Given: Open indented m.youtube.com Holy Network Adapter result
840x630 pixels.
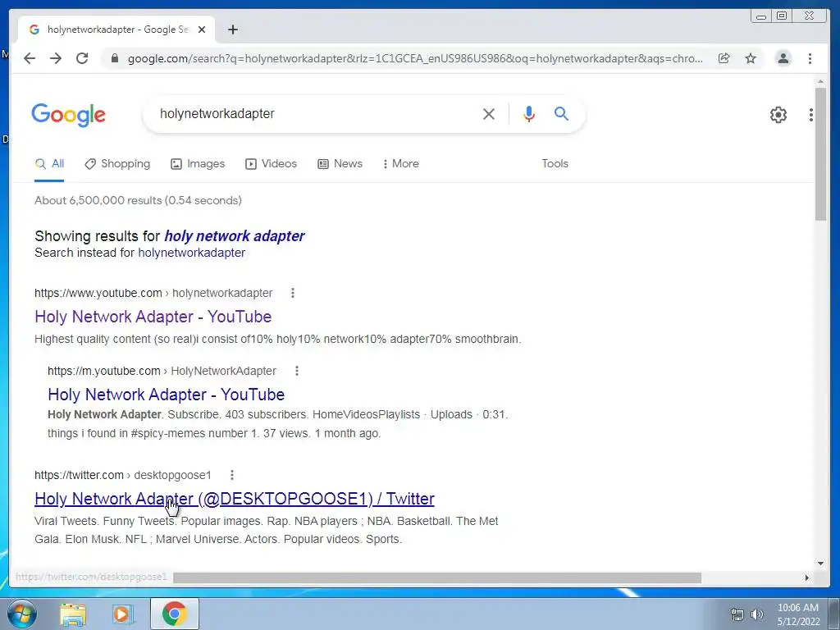Looking at the screenshot, I should click(166, 395).
